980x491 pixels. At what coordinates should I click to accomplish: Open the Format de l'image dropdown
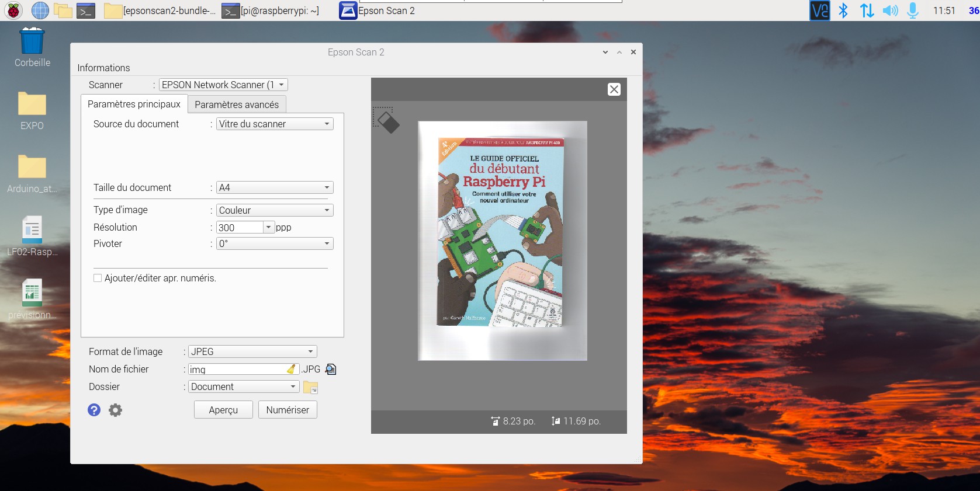tap(252, 351)
